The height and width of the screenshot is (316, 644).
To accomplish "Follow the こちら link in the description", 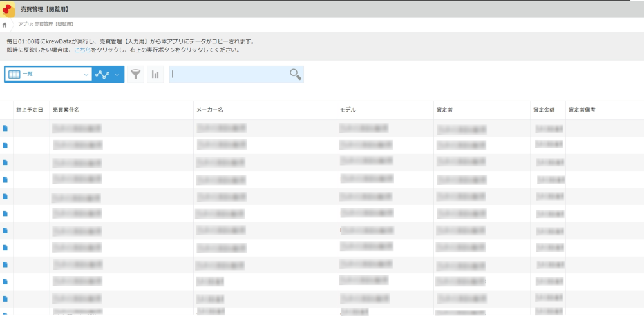I will (x=82, y=50).
